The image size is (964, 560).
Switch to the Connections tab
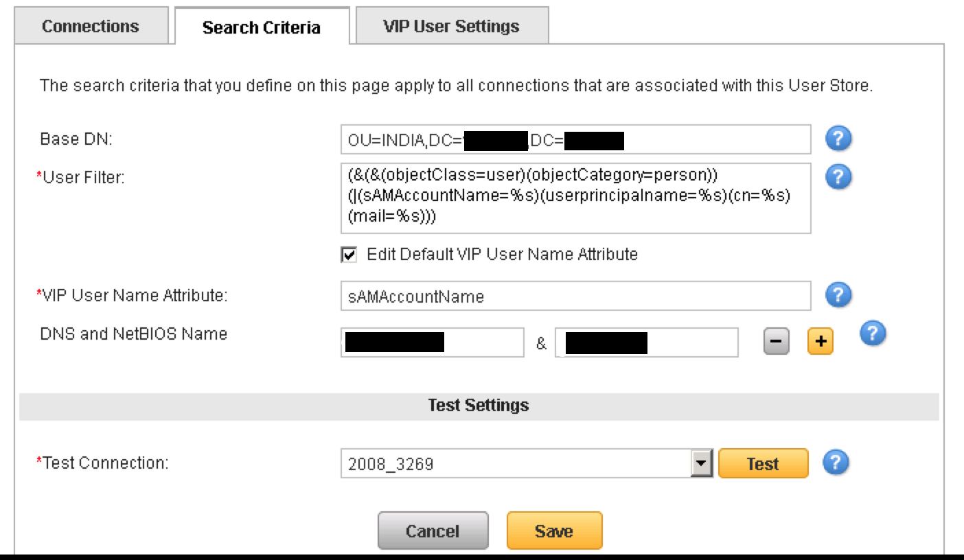91,27
